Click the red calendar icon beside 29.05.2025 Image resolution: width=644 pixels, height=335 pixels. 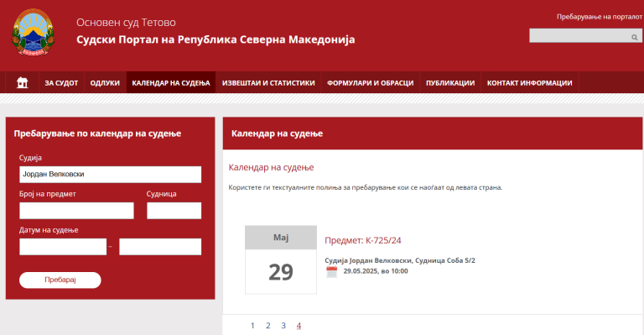click(x=331, y=272)
